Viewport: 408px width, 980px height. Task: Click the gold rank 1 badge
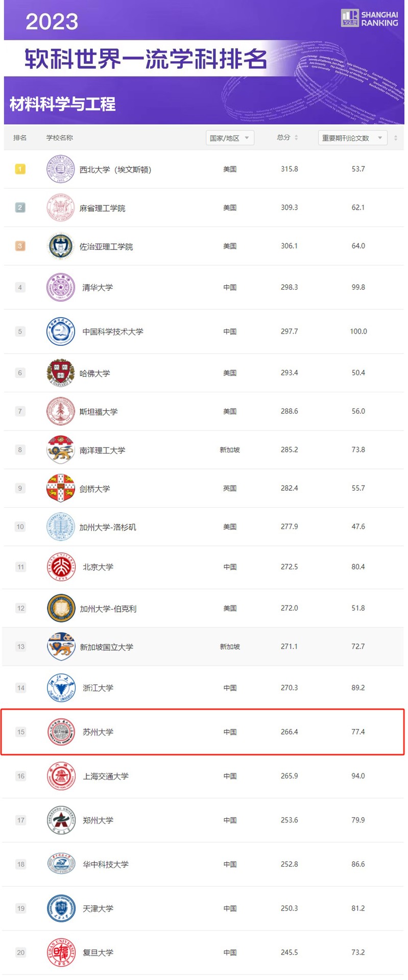coord(20,169)
